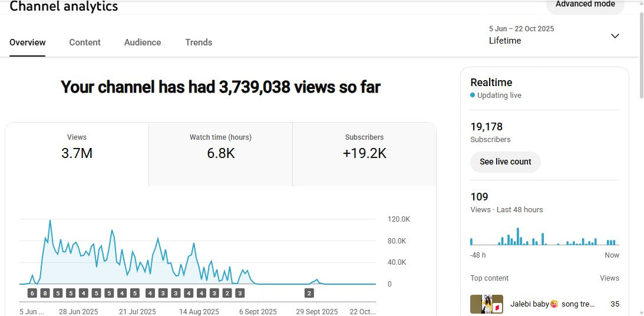Switch to the Subscribers +19.2K metric card
Viewport: 644px width, 316px height.
pyautogui.click(x=364, y=147)
